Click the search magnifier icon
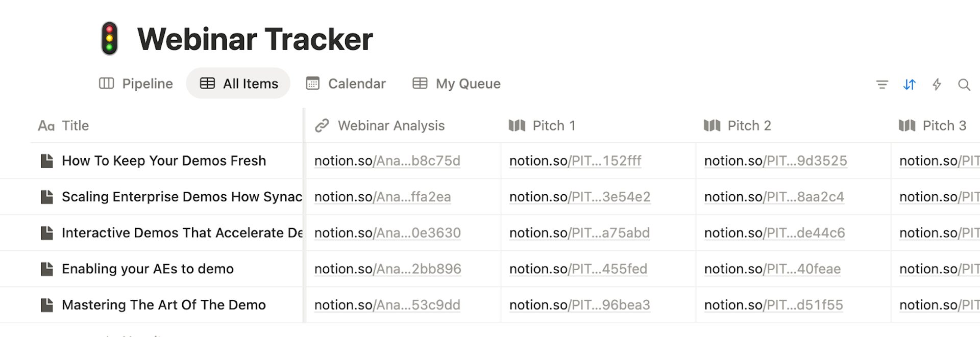The image size is (980, 337). coord(964,85)
